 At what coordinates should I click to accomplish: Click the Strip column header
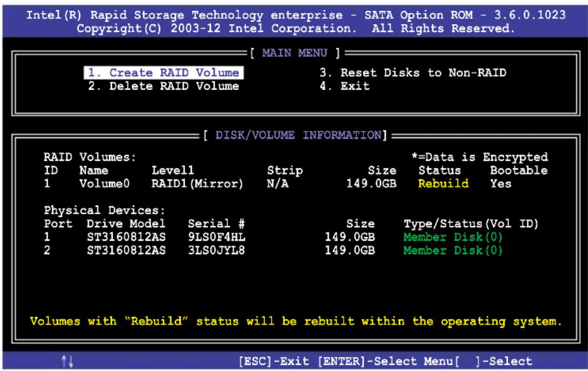[x=285, y=170]
